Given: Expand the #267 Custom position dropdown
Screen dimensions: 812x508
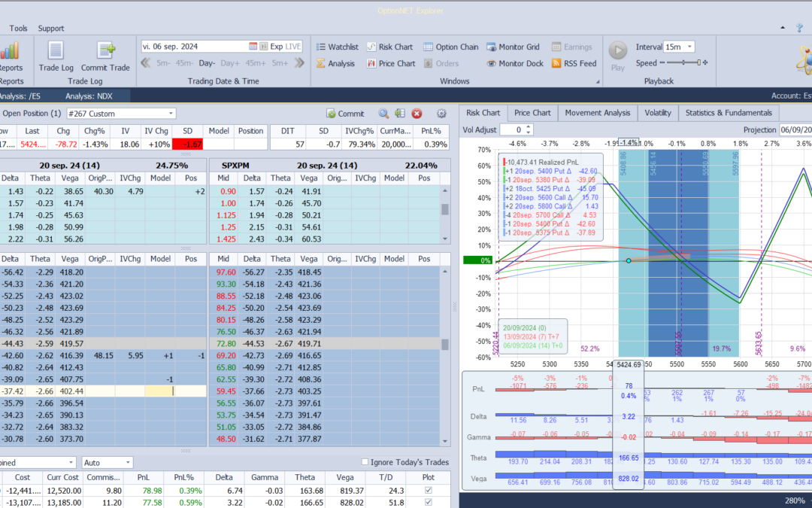Looking at the screenshot, I should tap(171, 114).
